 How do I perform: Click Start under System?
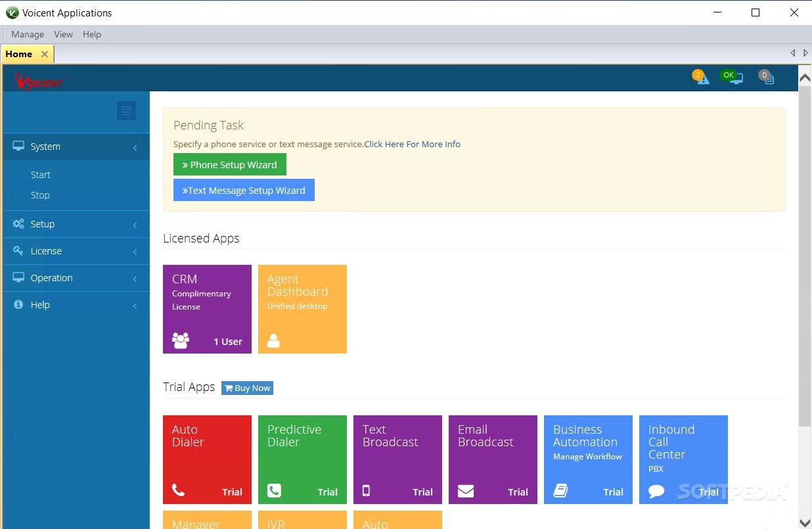tap(40, 175)
